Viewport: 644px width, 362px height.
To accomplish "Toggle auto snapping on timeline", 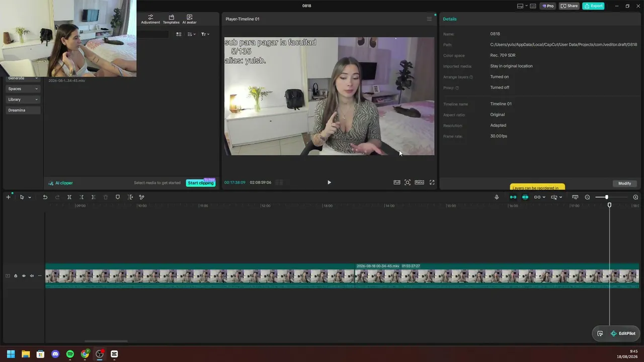I will 525,197.
